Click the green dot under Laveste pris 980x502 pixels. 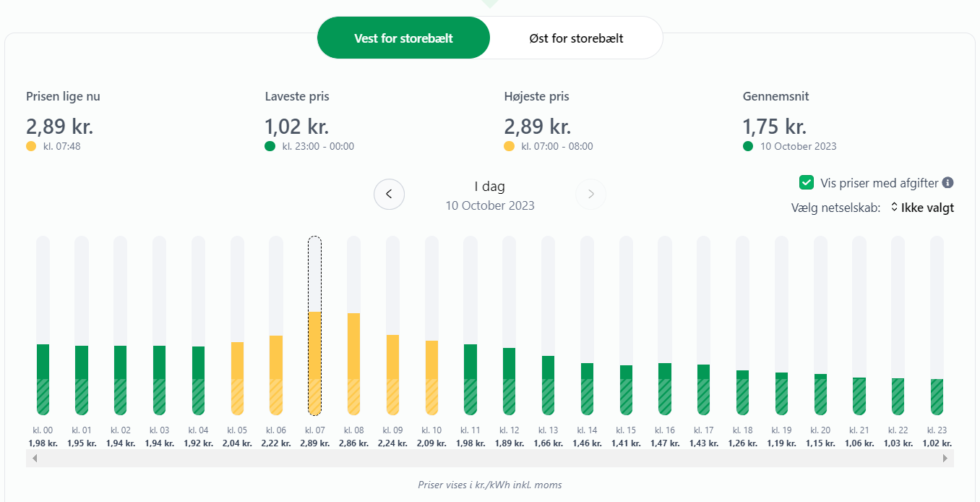[x=270, y=146]
